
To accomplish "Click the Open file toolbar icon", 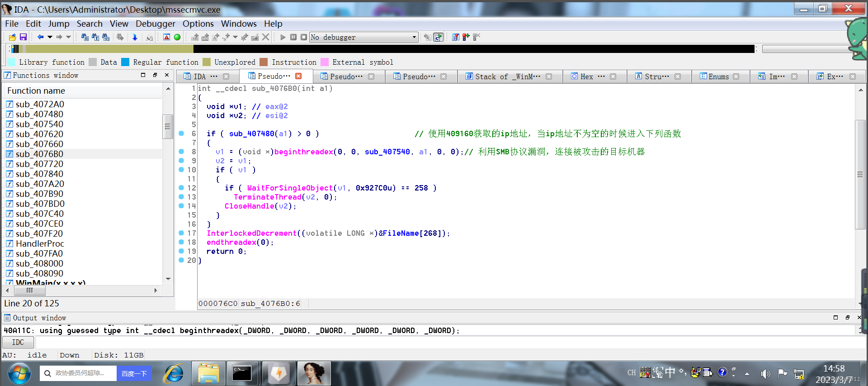I will point(12,37).
